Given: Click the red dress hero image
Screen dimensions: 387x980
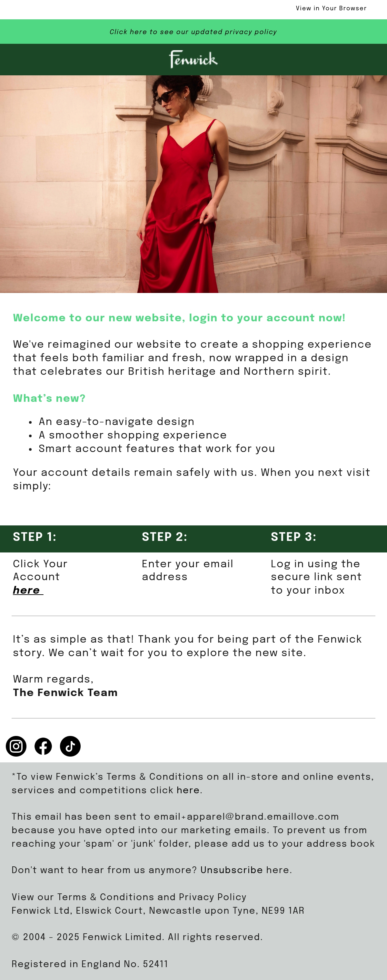Looking at the screenshot, I should 193,184.
